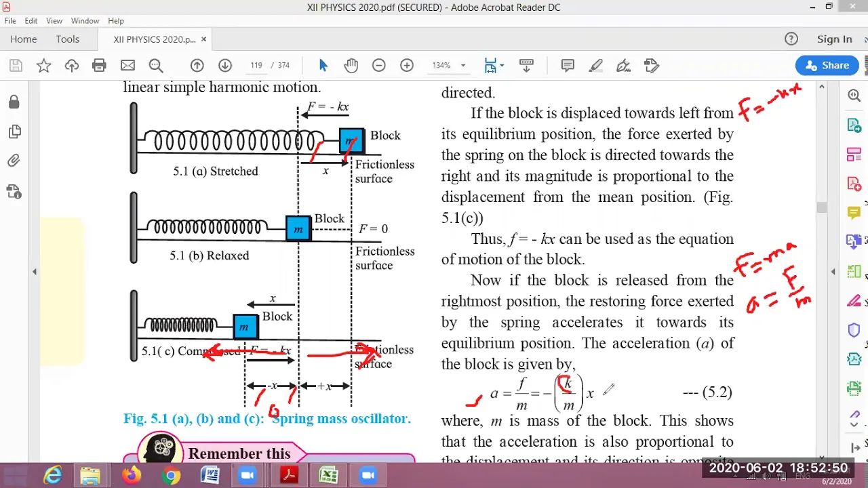The image size is (868, 488).
Task: Open Google Chrome from taskbar
Action: (x=171, y=475)
